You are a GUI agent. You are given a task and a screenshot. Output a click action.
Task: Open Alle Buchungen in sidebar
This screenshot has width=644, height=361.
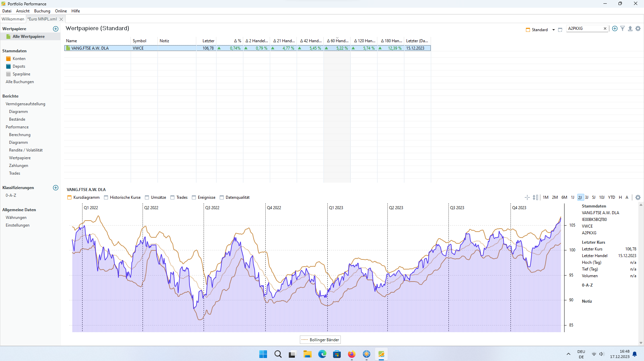click(x=20, y=82)
